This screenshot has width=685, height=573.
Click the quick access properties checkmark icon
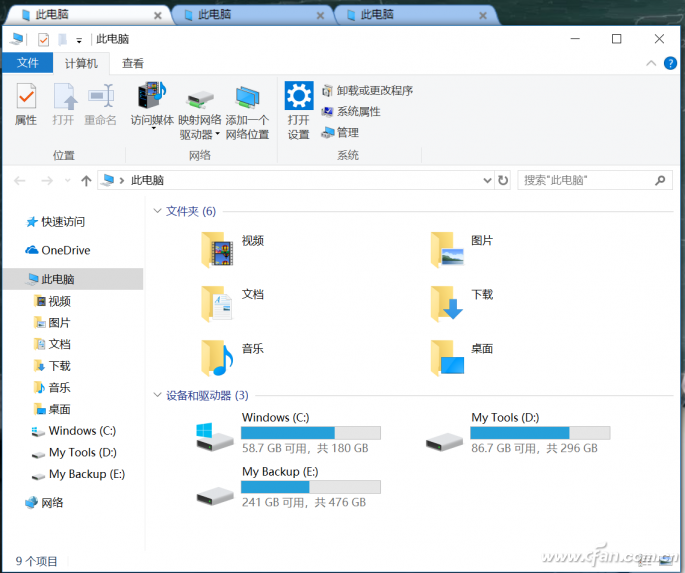point(43,40)
